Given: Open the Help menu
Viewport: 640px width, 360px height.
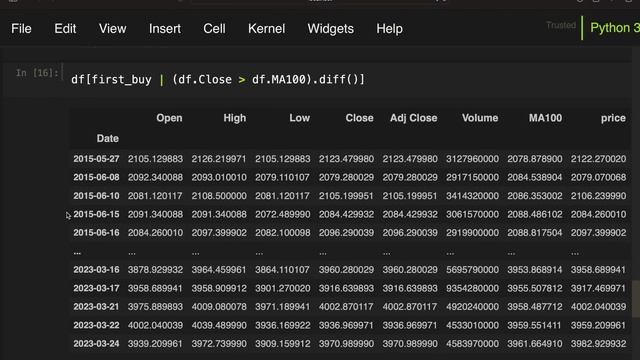Looking at the screenshot, I should pyautogui.click(x=389, y=29).
